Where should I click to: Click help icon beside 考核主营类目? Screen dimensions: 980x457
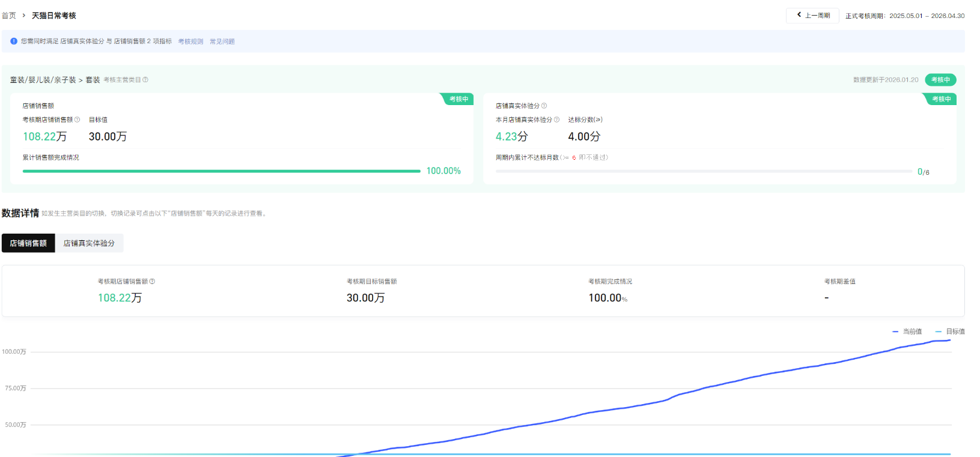point(145,80)
